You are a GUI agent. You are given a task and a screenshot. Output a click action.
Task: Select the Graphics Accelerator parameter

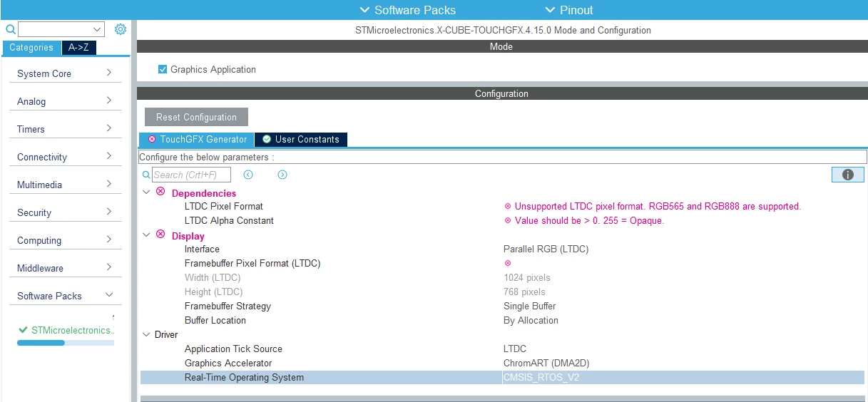(502, 363)
